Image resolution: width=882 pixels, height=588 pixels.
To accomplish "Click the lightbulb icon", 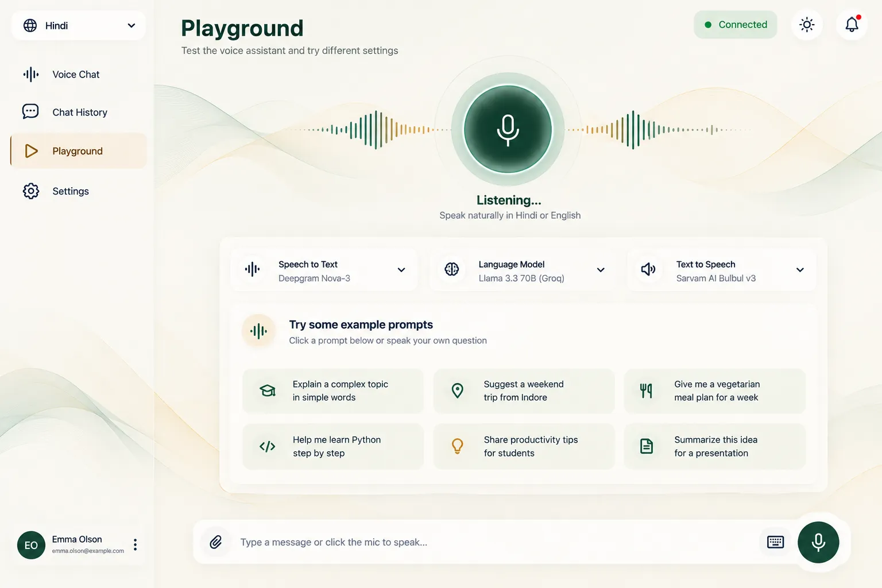I will 458,447.
